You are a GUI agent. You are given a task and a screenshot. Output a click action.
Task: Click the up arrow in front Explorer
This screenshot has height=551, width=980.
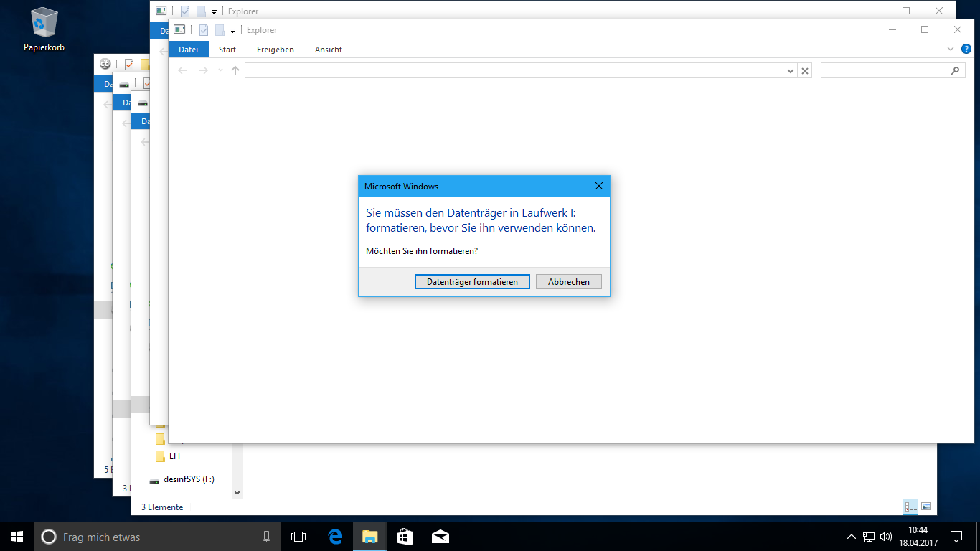235,70
